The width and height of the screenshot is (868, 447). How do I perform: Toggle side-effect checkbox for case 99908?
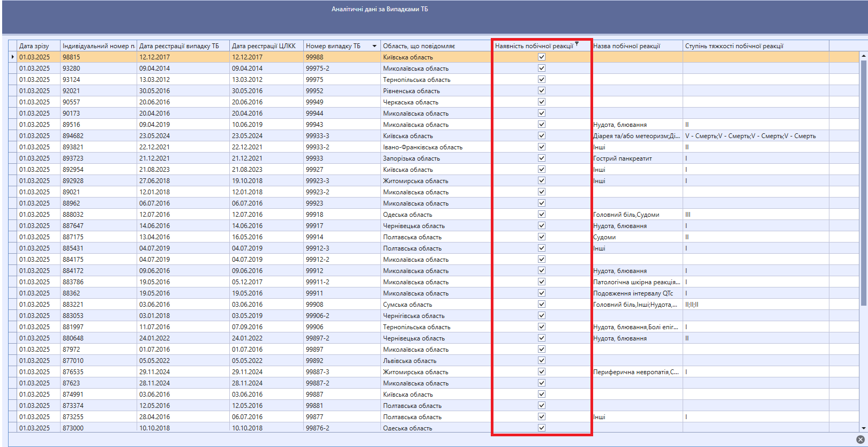click(542, 304)
